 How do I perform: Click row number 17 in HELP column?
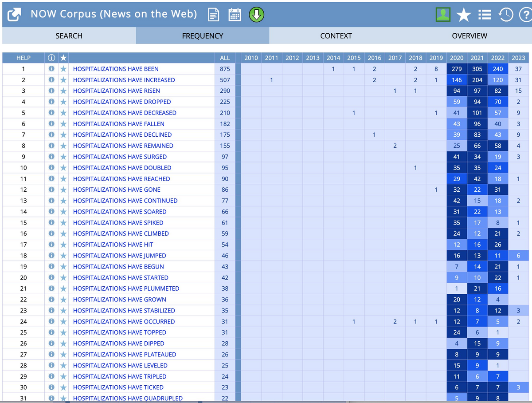coord(23,245)
